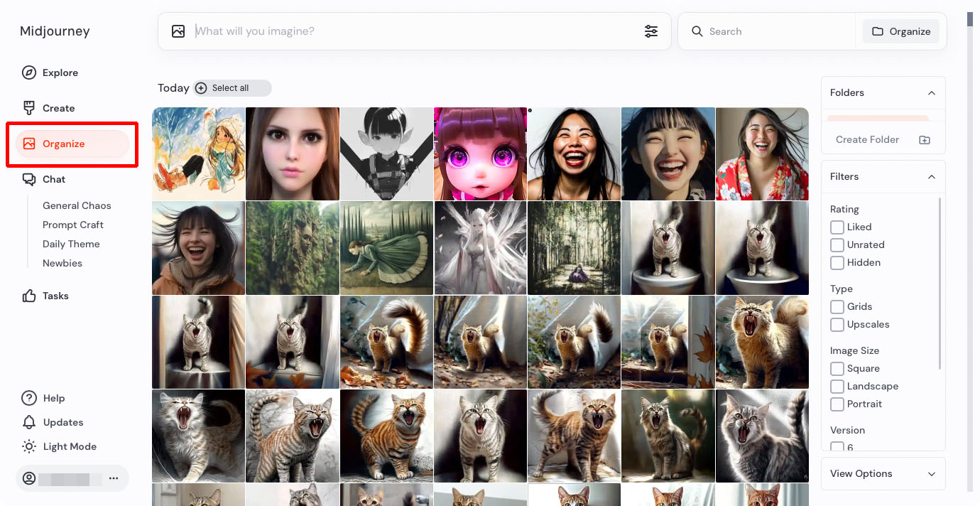Open the overgrown mossy cliff thumbnail

coord(293,248)
